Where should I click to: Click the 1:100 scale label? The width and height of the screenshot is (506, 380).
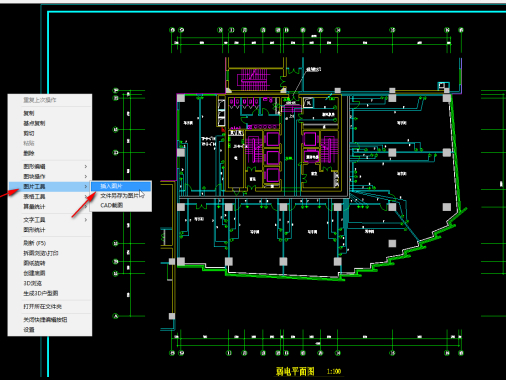[334, 371]
